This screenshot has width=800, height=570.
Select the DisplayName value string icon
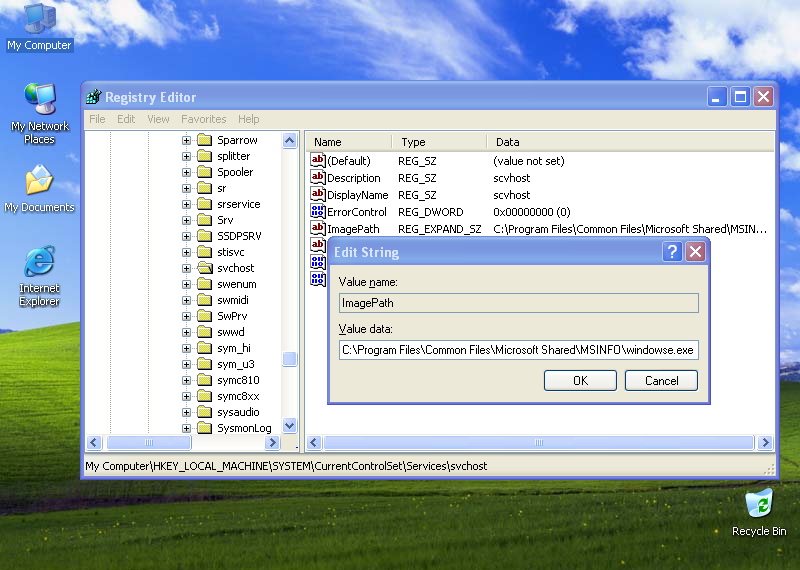coord(318,194)
